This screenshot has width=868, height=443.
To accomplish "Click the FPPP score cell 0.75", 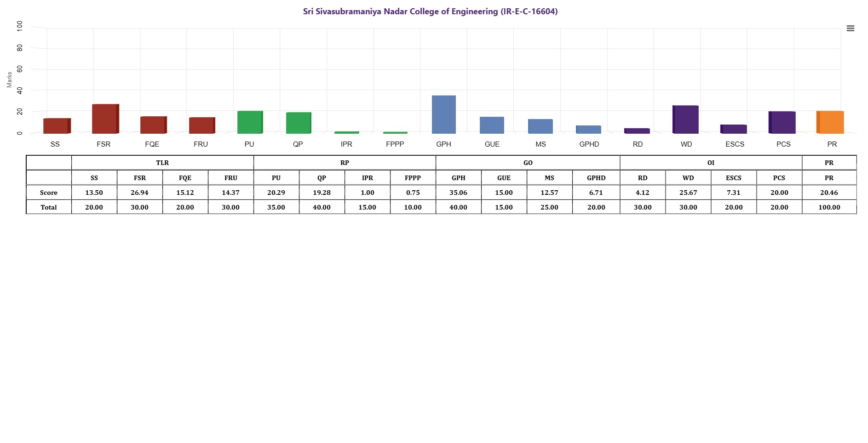I will (413, 193).
